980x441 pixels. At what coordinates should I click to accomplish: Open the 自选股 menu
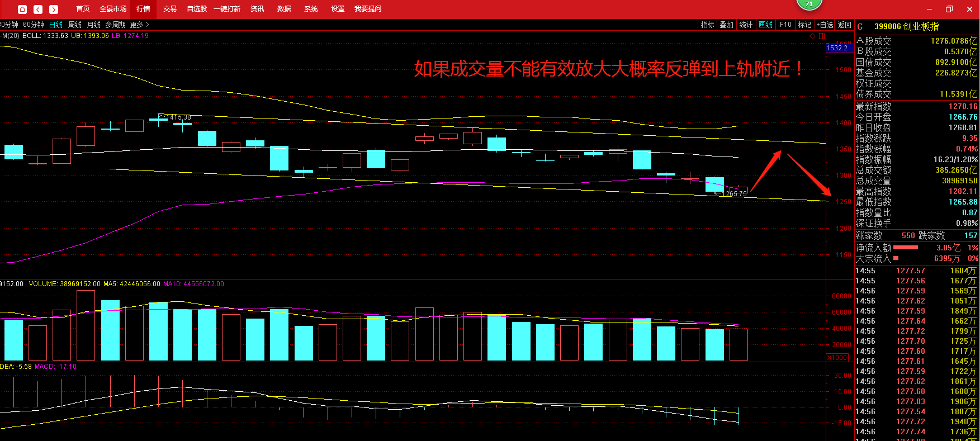(x=197, y=9)
